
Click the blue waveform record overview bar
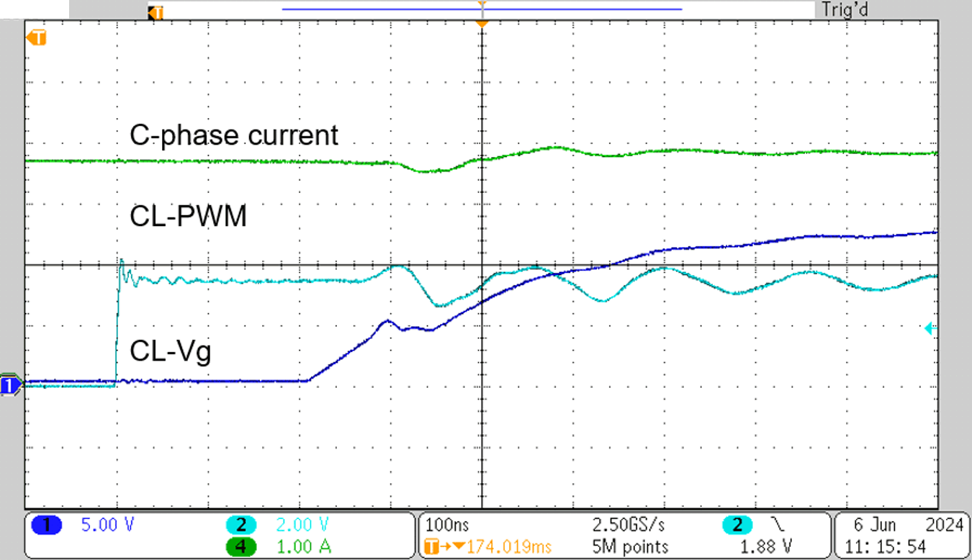[x=482, y=9]
